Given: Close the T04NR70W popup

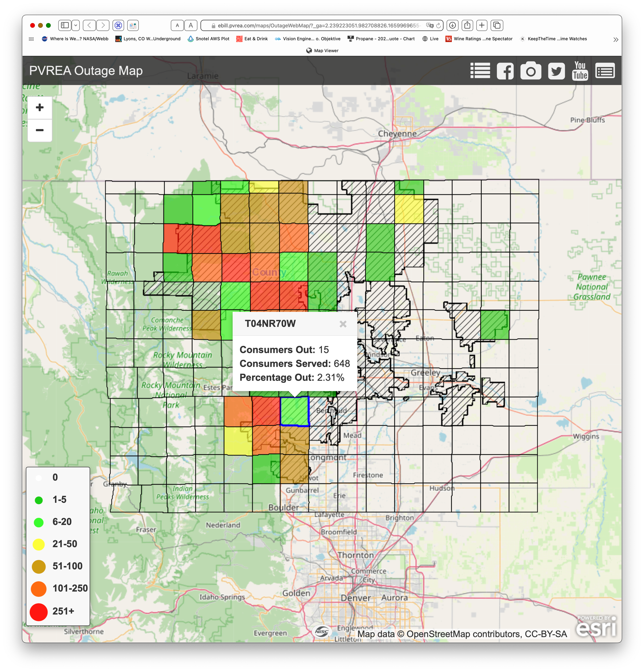Looking at the screenshot, I should pyautogui.click(x=343, y=324).
